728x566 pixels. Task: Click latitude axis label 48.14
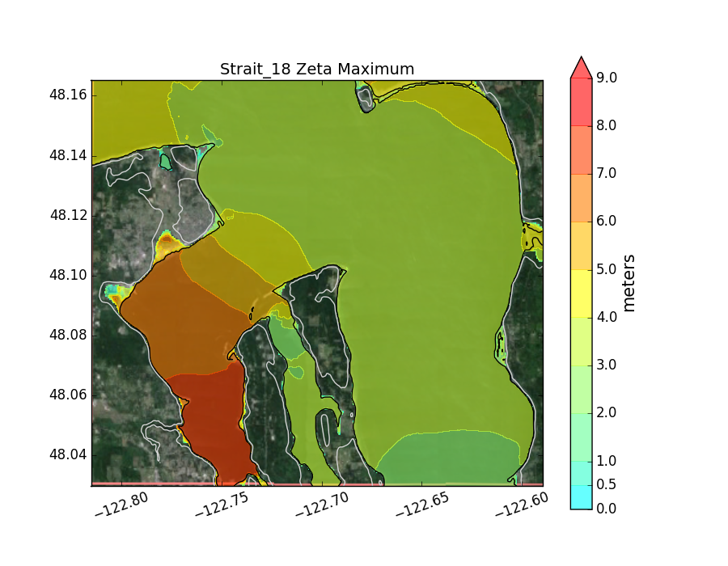(68, 155)
